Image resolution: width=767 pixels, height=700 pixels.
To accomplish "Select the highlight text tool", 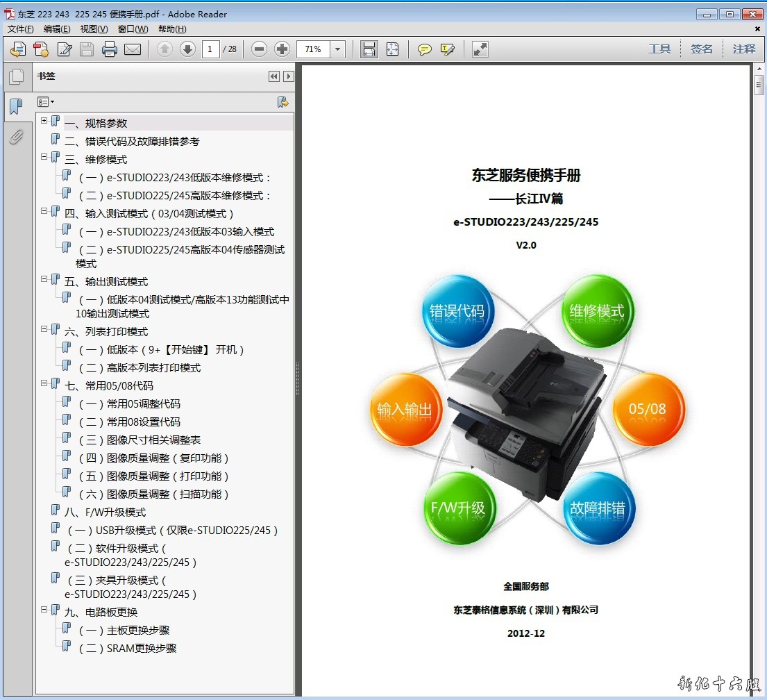I will (447, 49).
